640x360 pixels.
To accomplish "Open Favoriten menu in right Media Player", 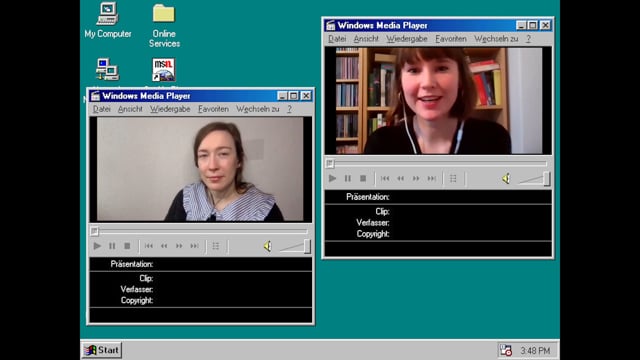I will (x=451, y=39).
